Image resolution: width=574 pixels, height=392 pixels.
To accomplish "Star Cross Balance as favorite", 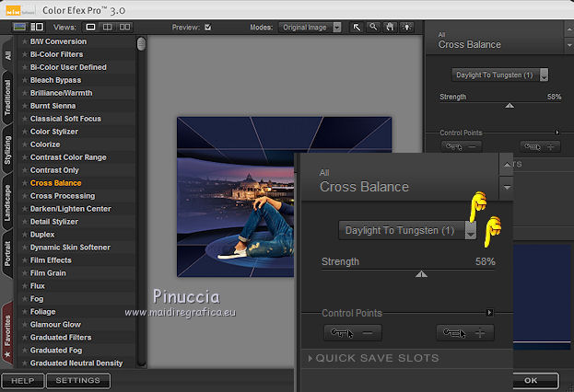I will pos(25,183).
